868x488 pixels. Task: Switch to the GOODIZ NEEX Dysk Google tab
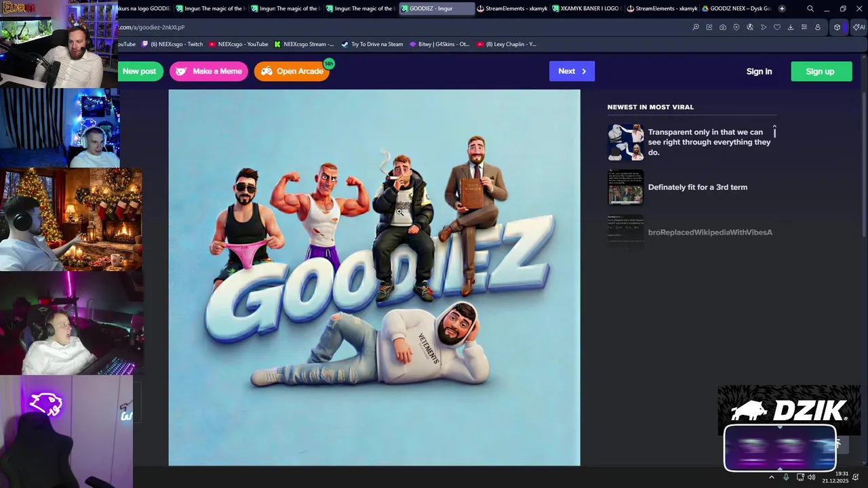pyautogui.click(x=736, y=9)
